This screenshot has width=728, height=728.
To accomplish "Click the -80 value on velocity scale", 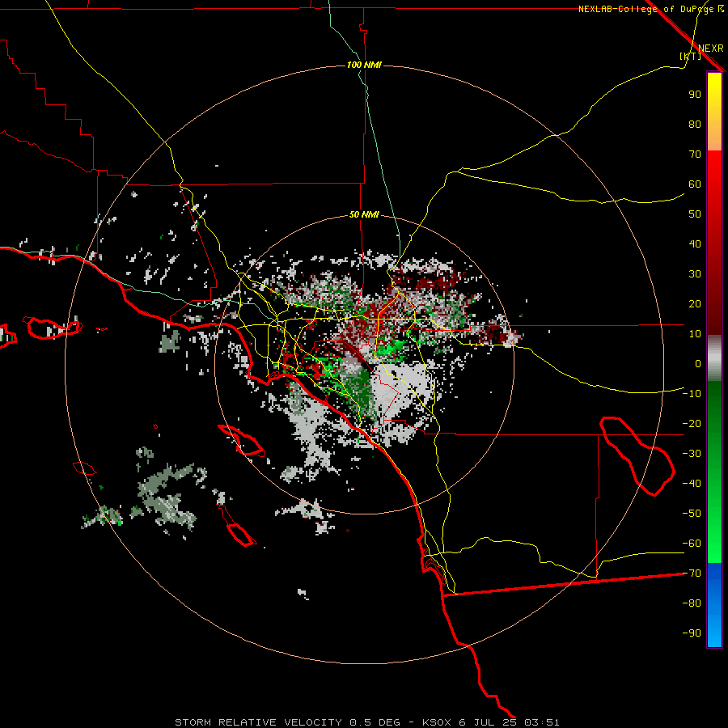I will coord(692,603).
